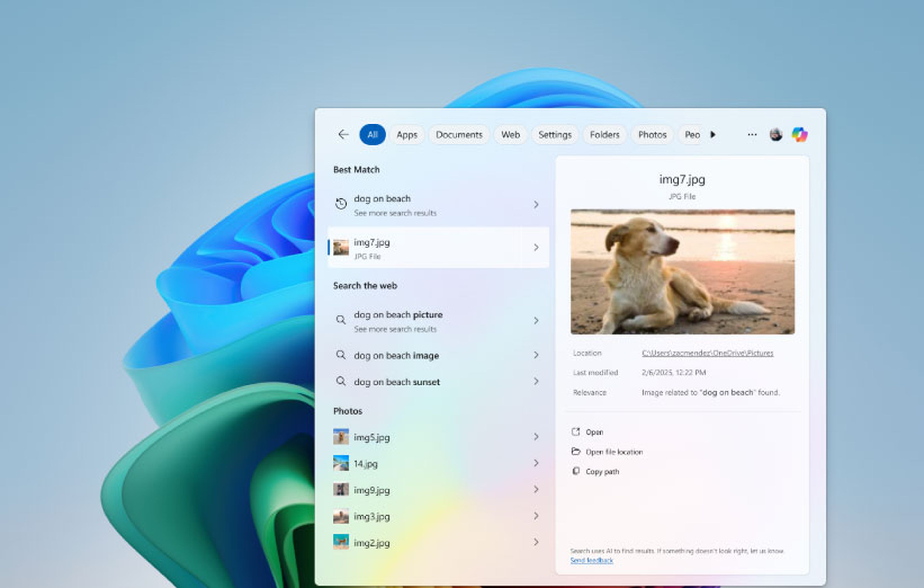Click the search icon beside dog on beach image
The height and width of the screenshot is (588, 924).
pos(341,354)
